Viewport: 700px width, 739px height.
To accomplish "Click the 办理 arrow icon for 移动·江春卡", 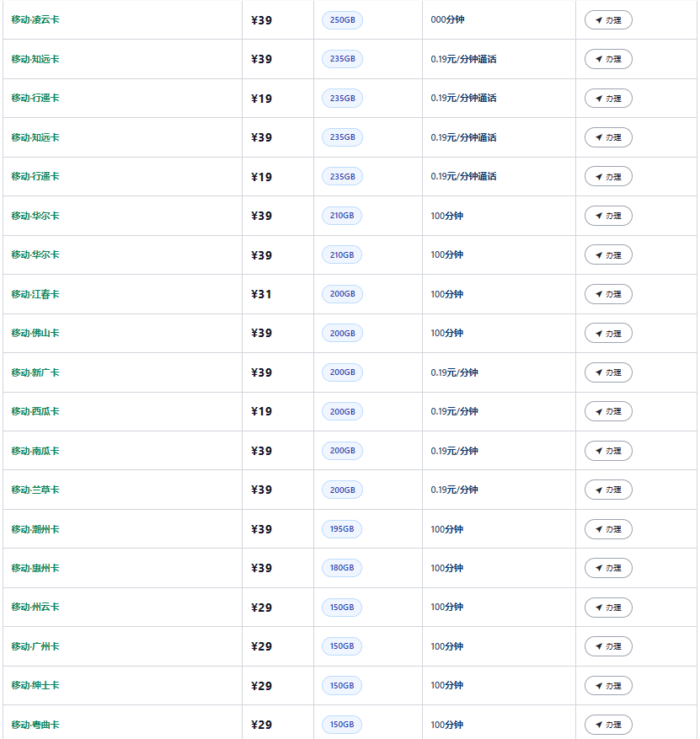I will tap(599, 294).
